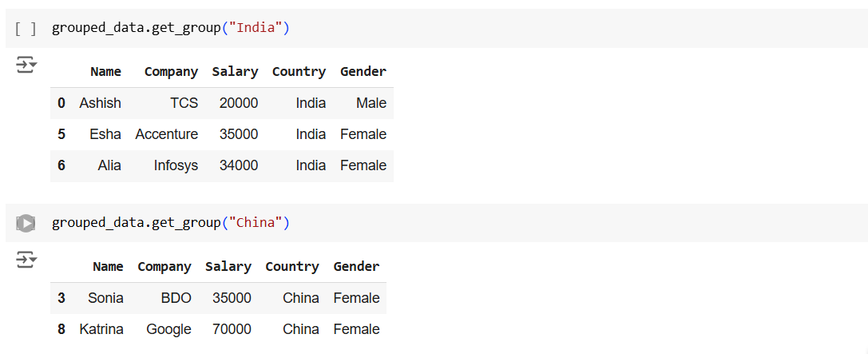Image resolution: width=868 pixels, height=354 pixels.
Task: Select row index 3 for Sonia
Action: tap(61, 298)
